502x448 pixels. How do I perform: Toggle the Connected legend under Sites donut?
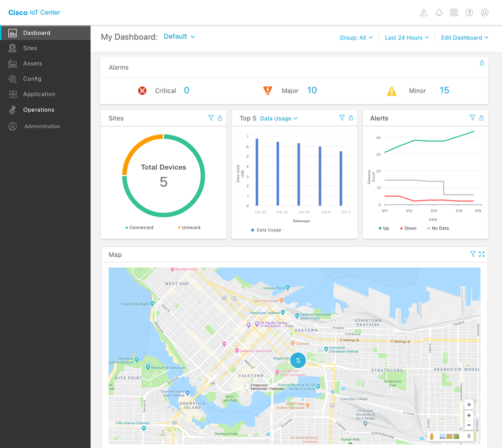coord(139,227)
